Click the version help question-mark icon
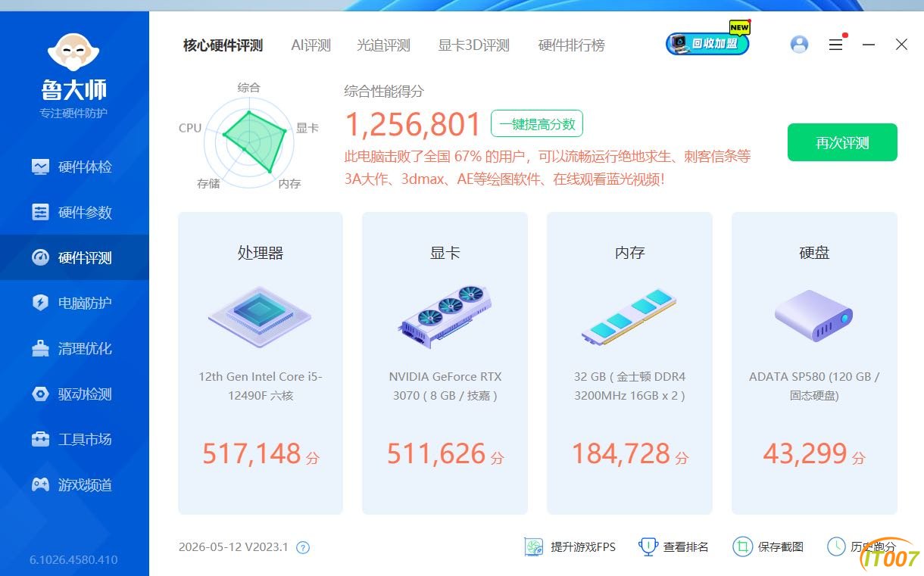924x576 pixels. click(303, 547)
